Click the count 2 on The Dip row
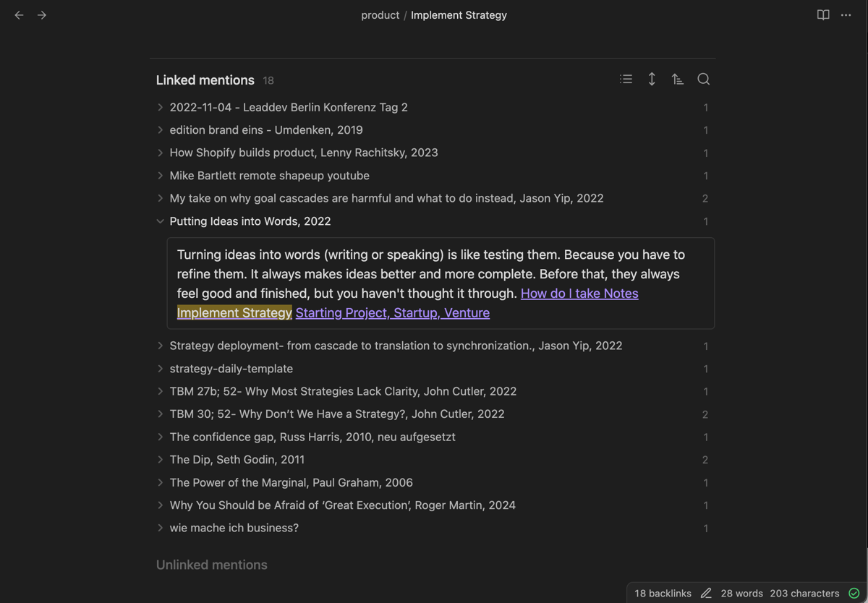The image size is (868, 603). click(x=705, y=460)
